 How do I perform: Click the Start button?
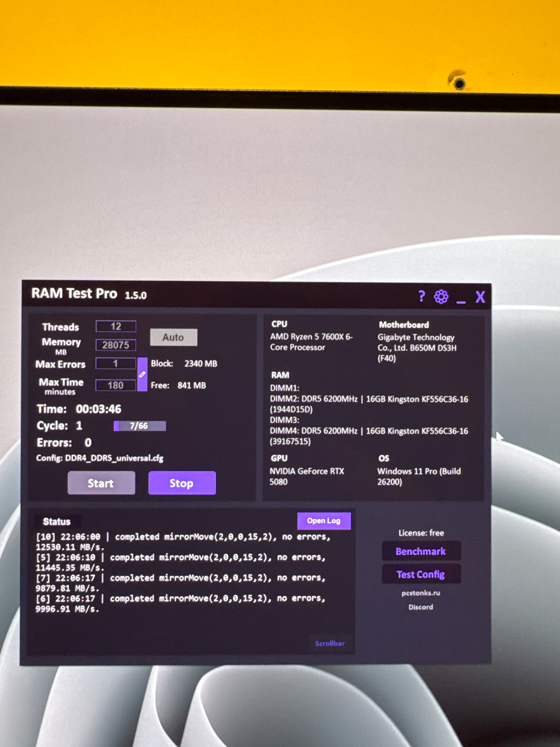[101, 483]
